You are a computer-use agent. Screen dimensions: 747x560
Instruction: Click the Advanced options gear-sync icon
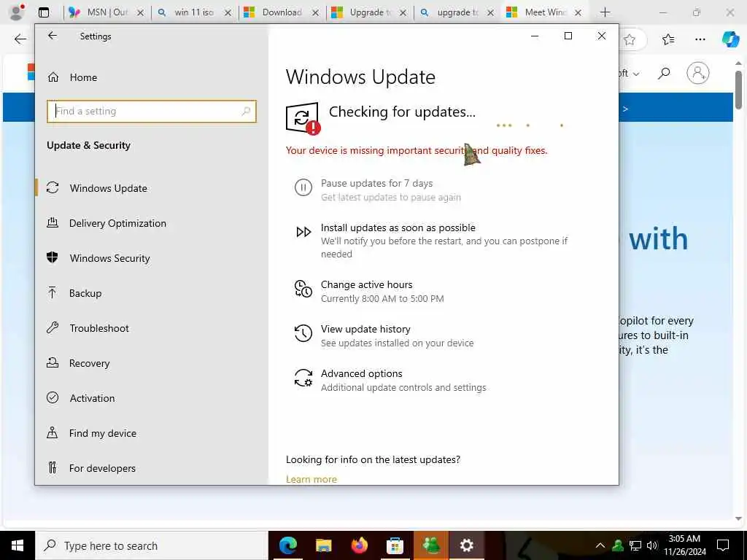303,378
